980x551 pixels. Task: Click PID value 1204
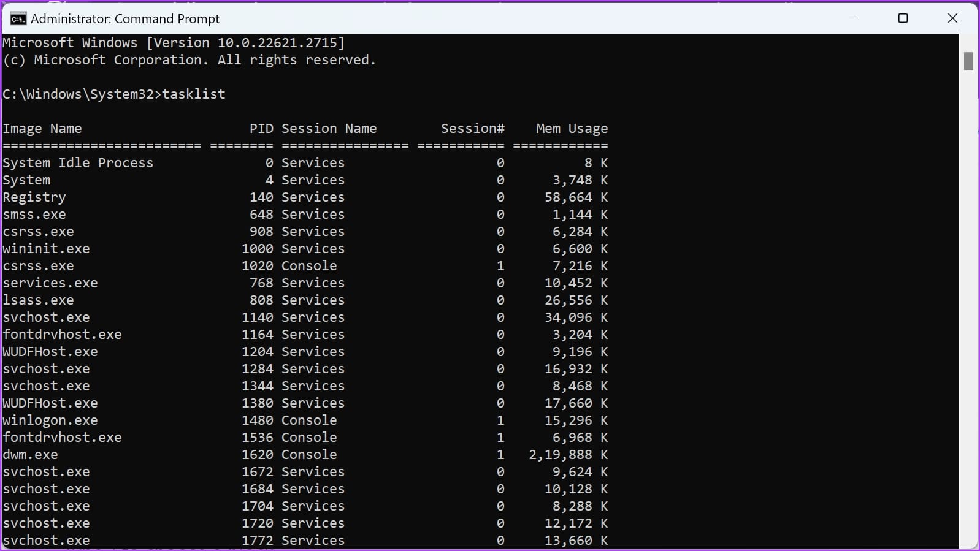pos(258,352)
